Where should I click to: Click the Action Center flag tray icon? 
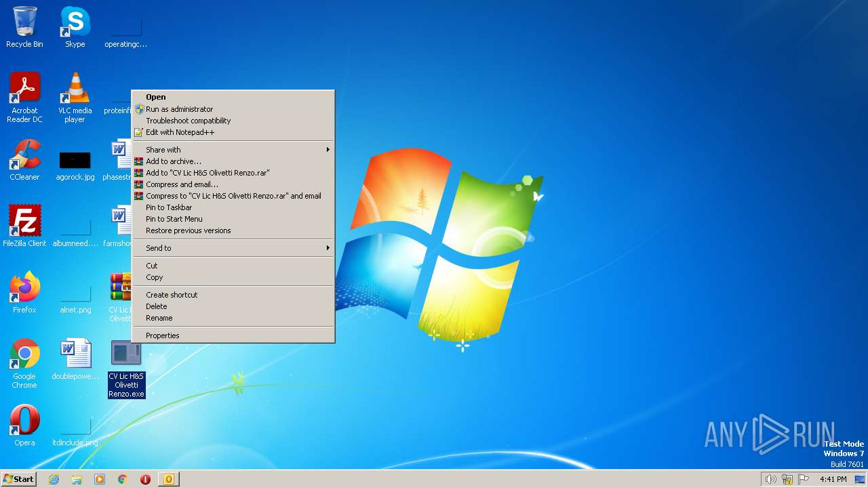[804, 479]
